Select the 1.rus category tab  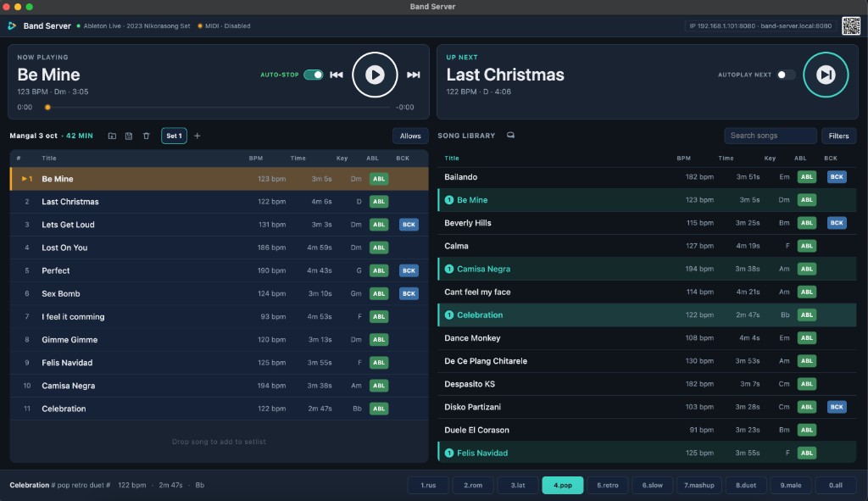[428, 485]
